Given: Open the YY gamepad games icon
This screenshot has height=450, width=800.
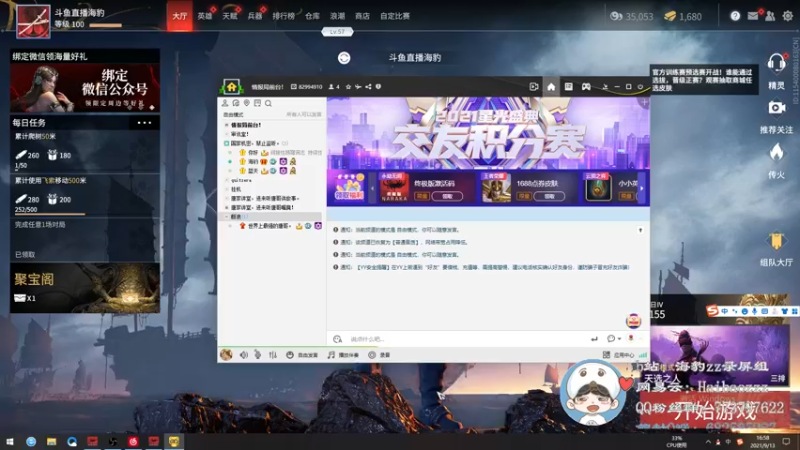Looking at the screenshot, I should point(586,87).
